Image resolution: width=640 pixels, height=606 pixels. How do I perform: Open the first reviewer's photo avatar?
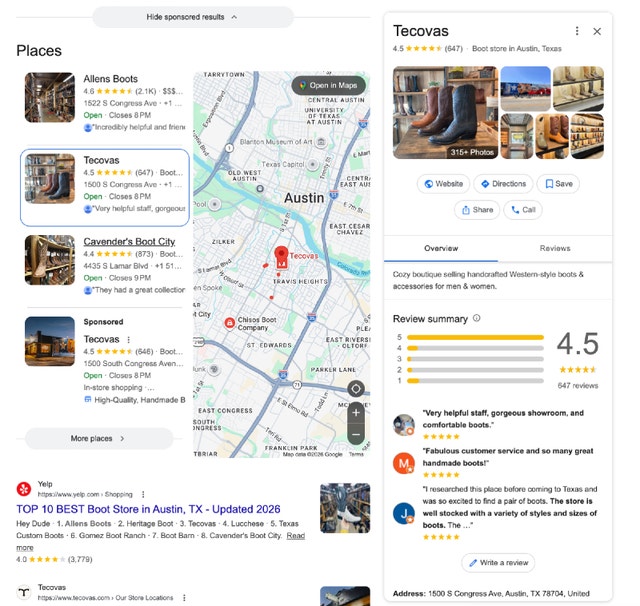(x=404, y=424)
